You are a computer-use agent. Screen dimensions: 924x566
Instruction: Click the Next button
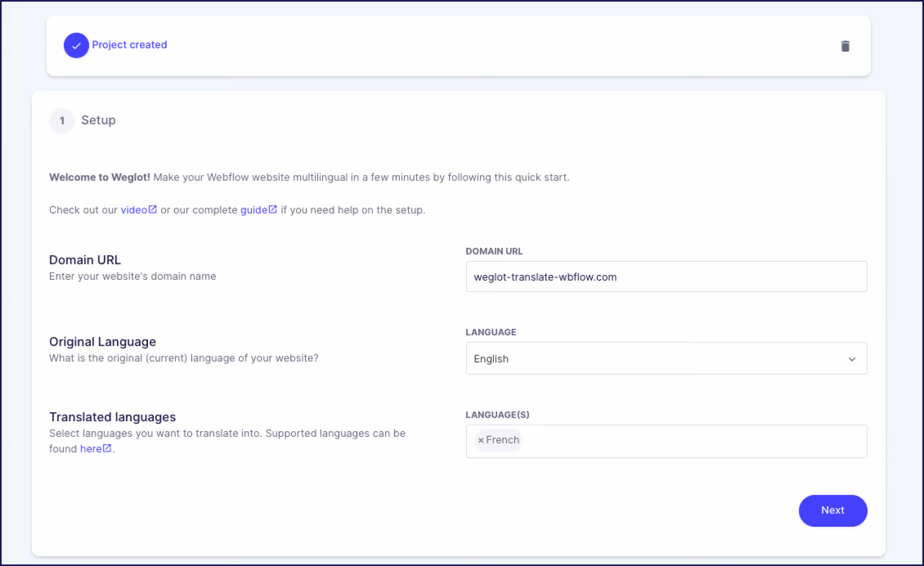pyautogui.click(x=832, y=510)
